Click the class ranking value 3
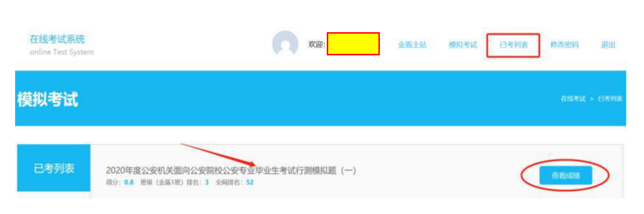The image size is (644, 214). (207, 182)
